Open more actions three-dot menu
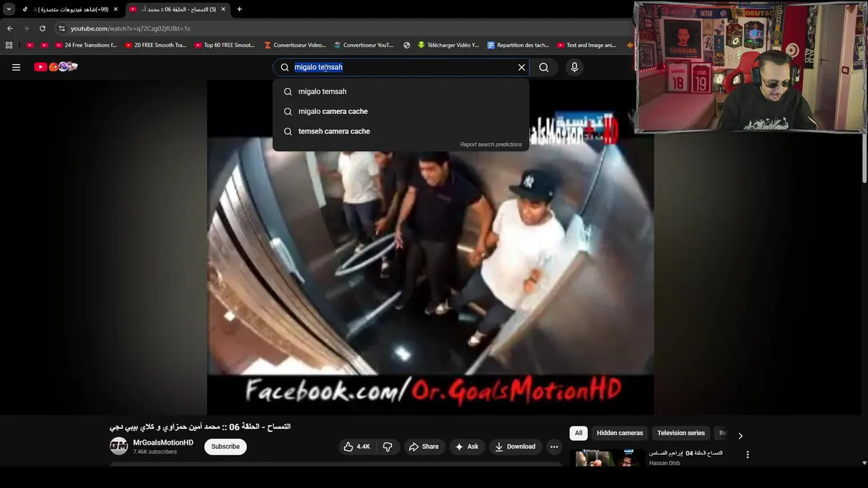This screenshot has height=488, width=868. click(x=554, y=447)
